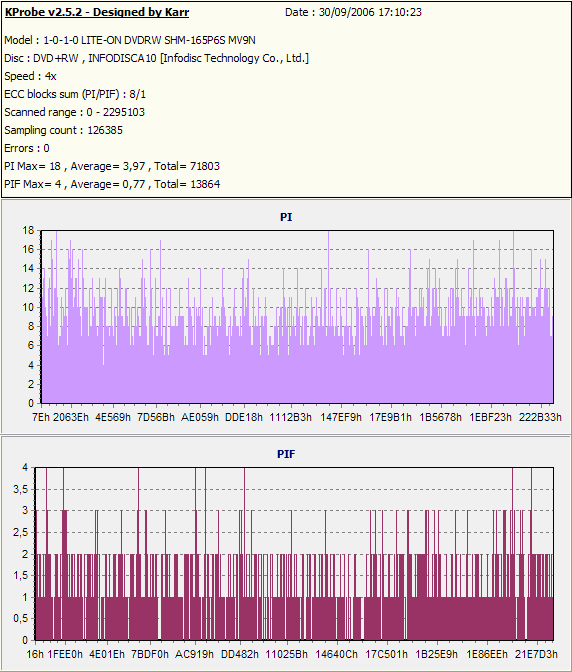Click the PIF chart title
572x672 pixels.
(x=286, y=454)
